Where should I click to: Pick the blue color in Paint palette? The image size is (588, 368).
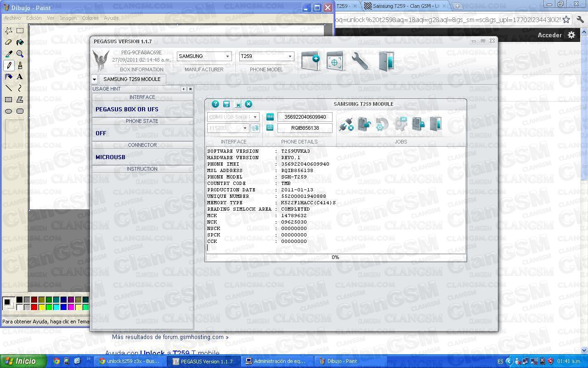[63, 307]
